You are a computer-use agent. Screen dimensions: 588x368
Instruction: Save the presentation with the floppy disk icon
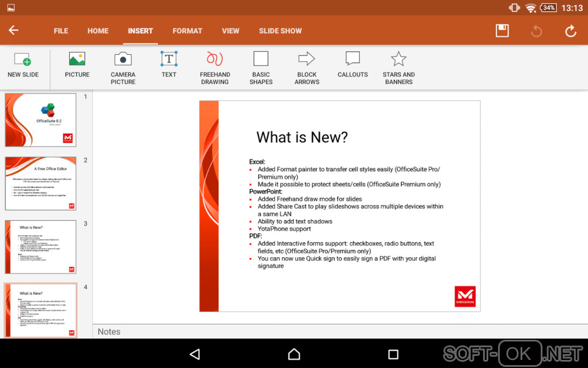tap(502, 31)
